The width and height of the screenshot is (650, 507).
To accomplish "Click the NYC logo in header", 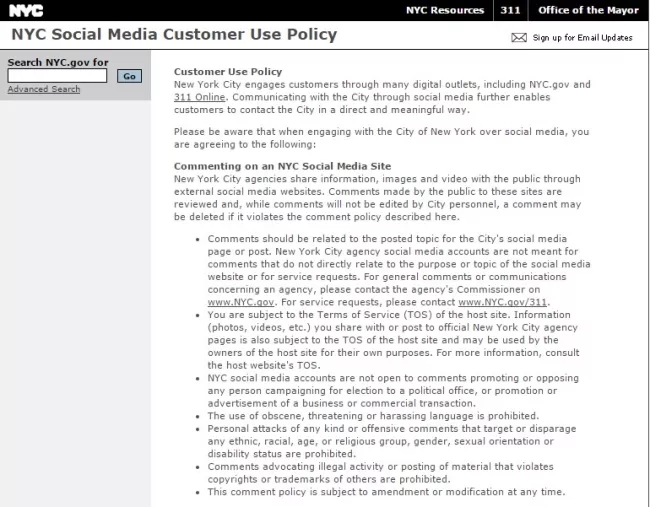I will 26,10.
